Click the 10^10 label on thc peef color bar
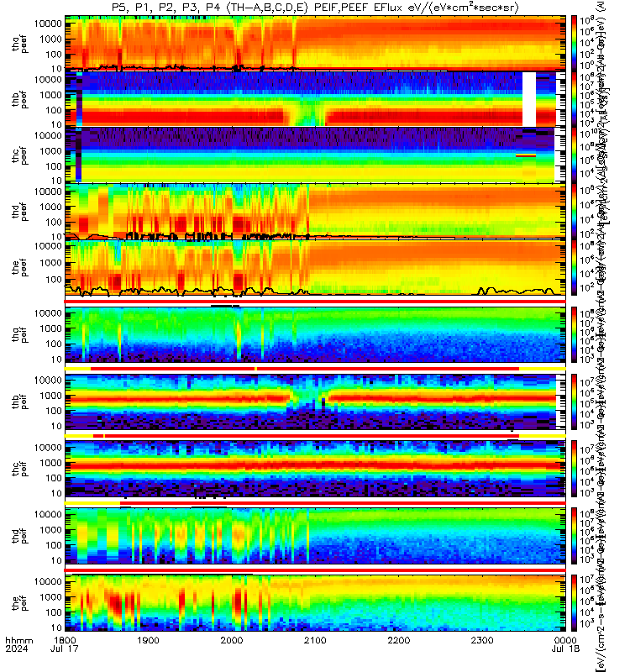Viewport: 630px width, 672px height. pos(587,134)
